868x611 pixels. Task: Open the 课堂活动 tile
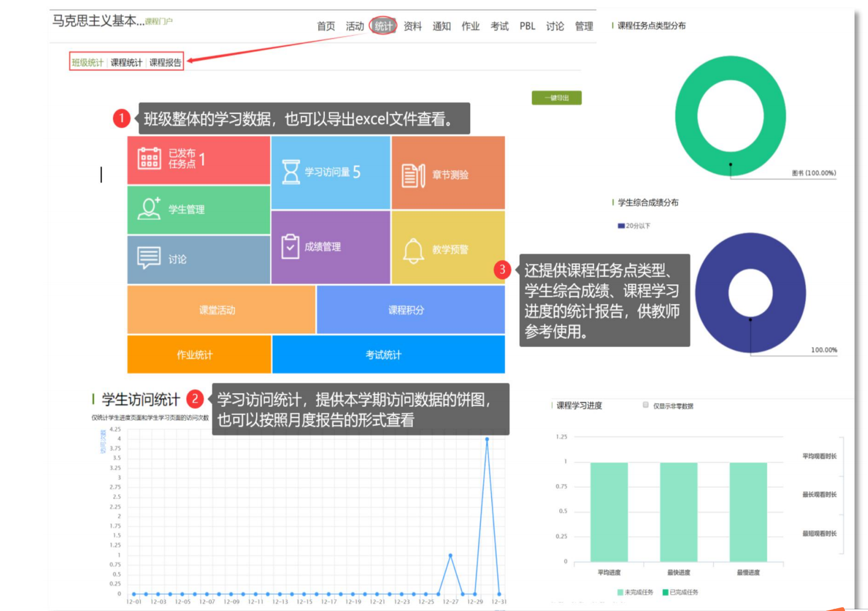click(x=221, y=310)
